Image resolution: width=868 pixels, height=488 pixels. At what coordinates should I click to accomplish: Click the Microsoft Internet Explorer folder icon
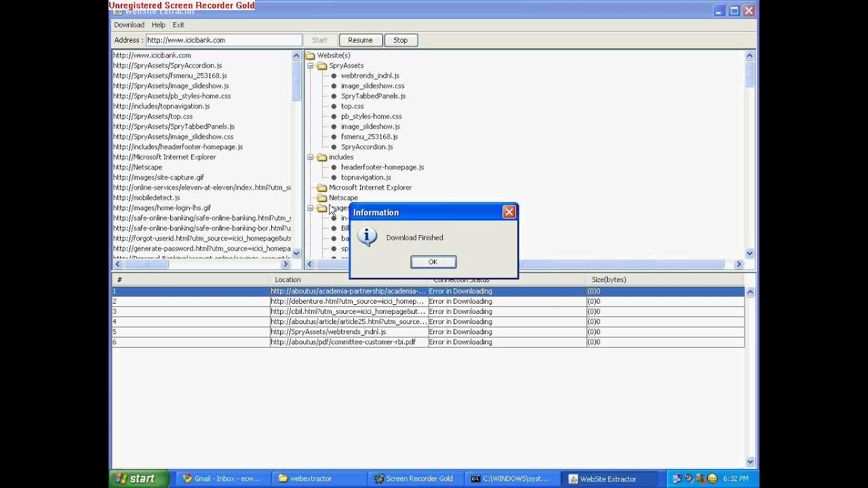(322, 188)
